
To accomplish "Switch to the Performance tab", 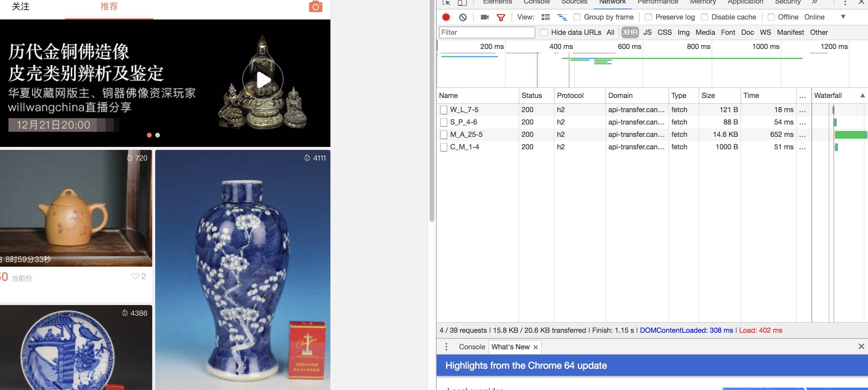I will [x=657, y=2].
